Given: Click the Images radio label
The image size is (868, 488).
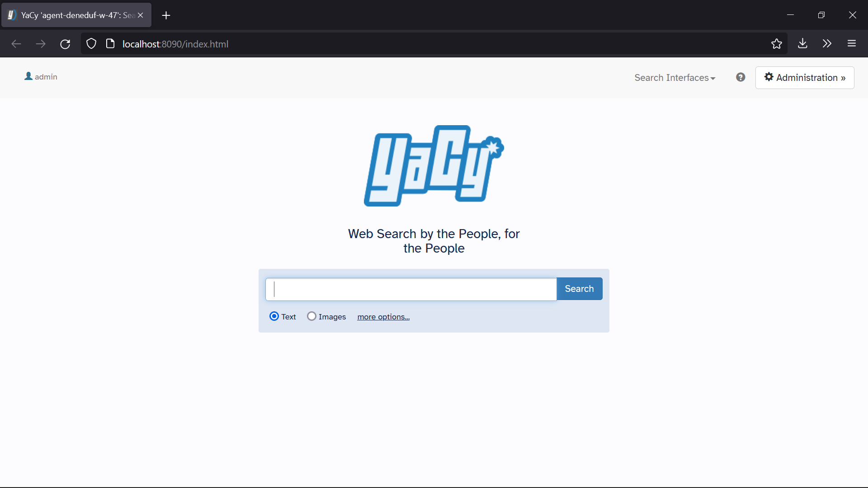Looking at the screenshot, I should click(x=332, y=317).
